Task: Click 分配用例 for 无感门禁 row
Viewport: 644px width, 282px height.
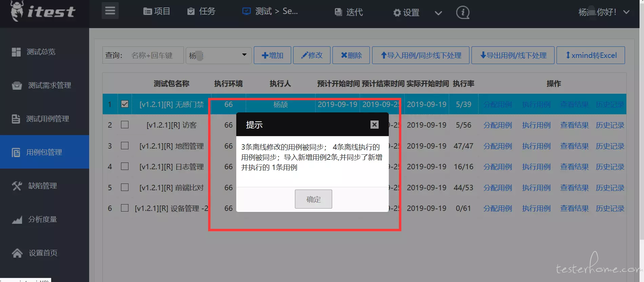Action: pos(498,105)
